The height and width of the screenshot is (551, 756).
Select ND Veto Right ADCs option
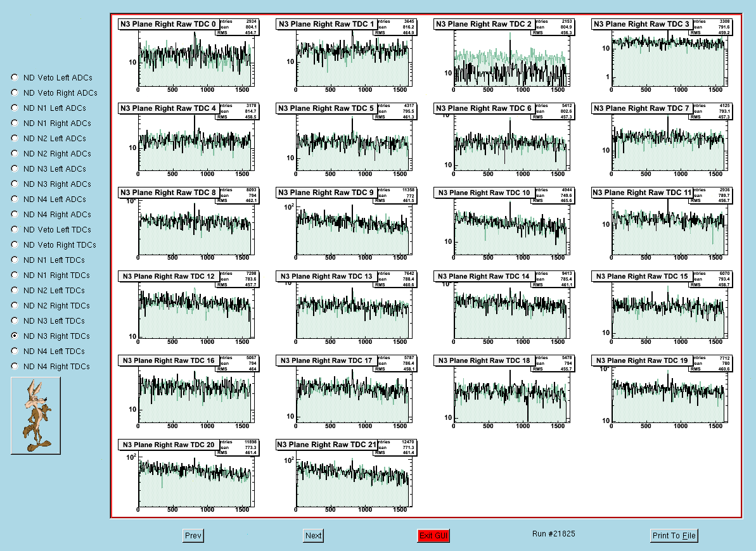[15, 92]
